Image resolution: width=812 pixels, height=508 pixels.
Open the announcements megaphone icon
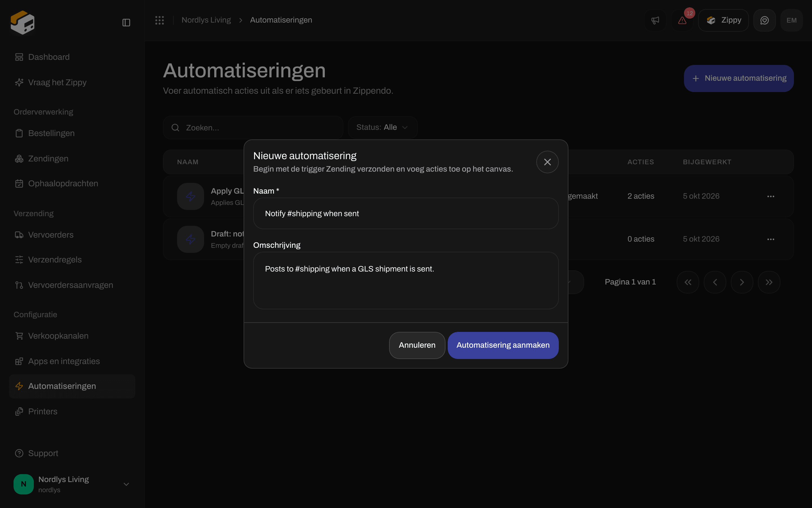pos(655,20)
